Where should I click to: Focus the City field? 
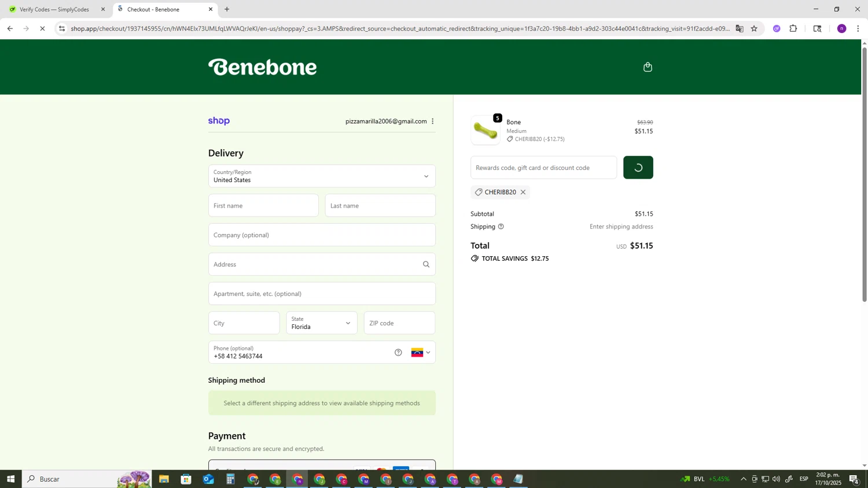click(x=244, y=323)
